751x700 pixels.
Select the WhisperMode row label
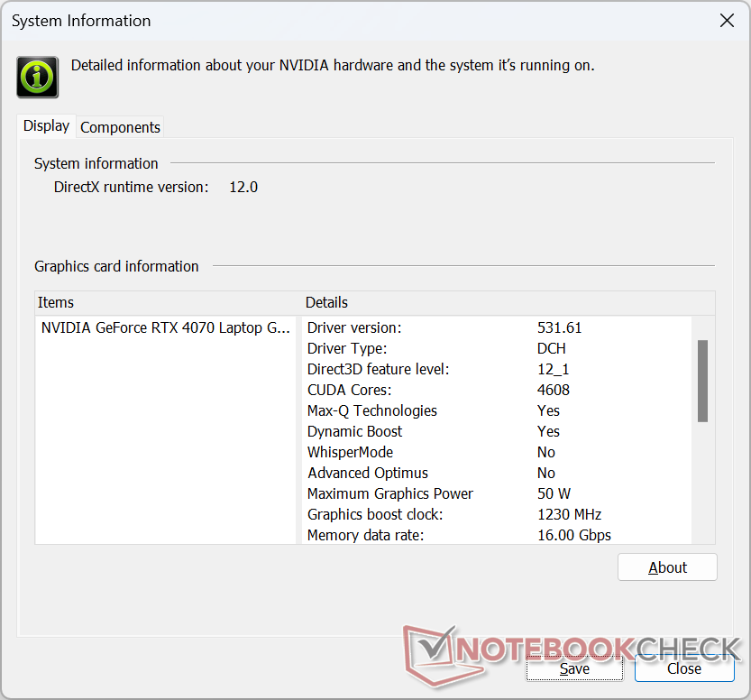tap(350, 452)
